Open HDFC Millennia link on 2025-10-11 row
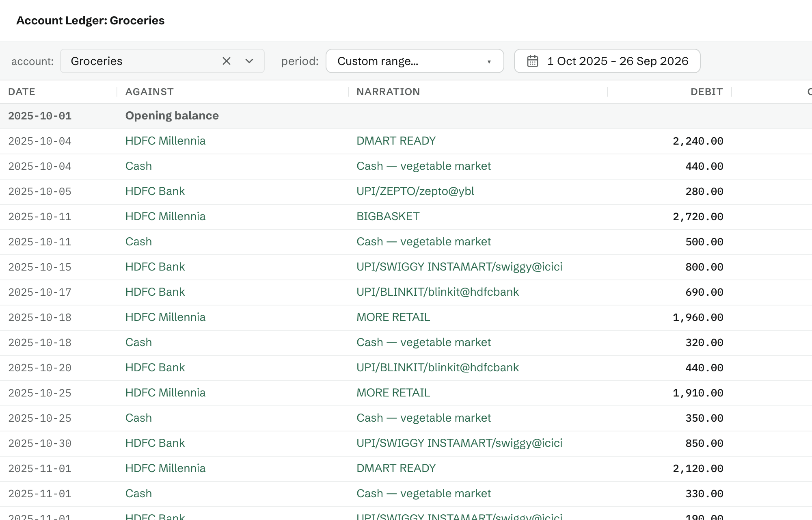The height and width of the screenshot is (520, 812). click(165, 217)
